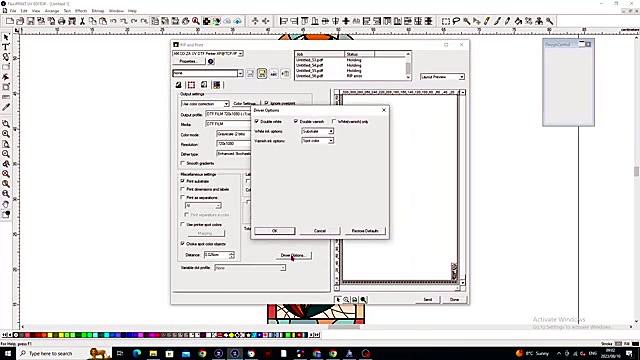Image resolution: width=640 pixels, height=360 pixels.
Task: Click the preview pointer tool icon
Action: 338,300
